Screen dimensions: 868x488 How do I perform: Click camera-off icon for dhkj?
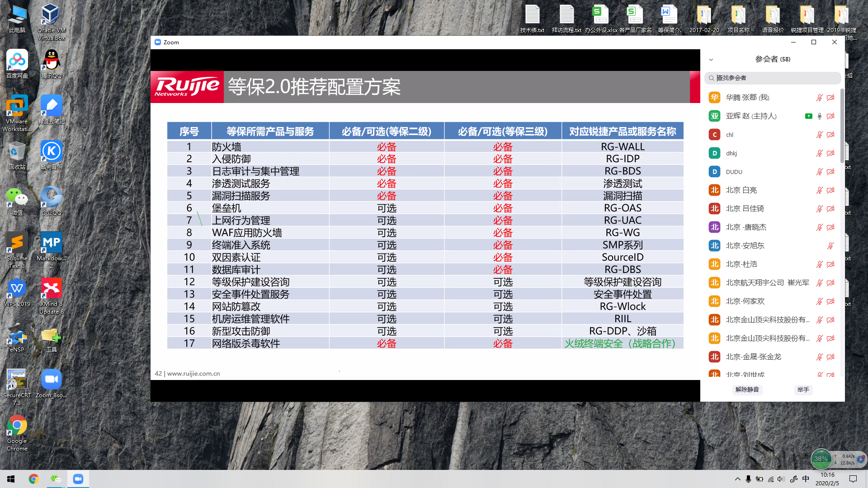830,153
